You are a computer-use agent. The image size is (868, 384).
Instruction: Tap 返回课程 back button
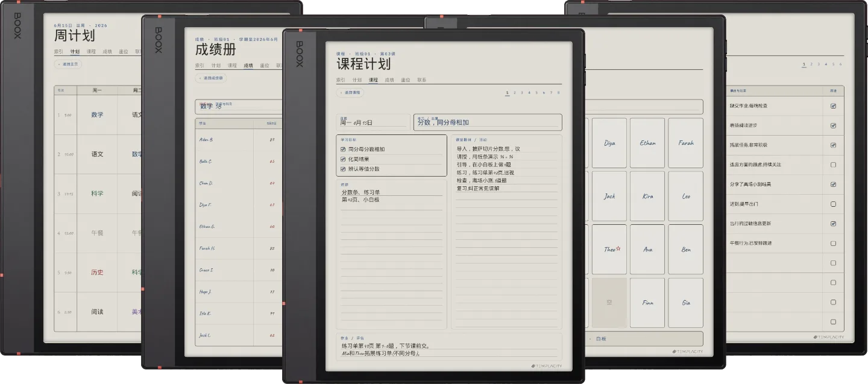coord(350,93)
